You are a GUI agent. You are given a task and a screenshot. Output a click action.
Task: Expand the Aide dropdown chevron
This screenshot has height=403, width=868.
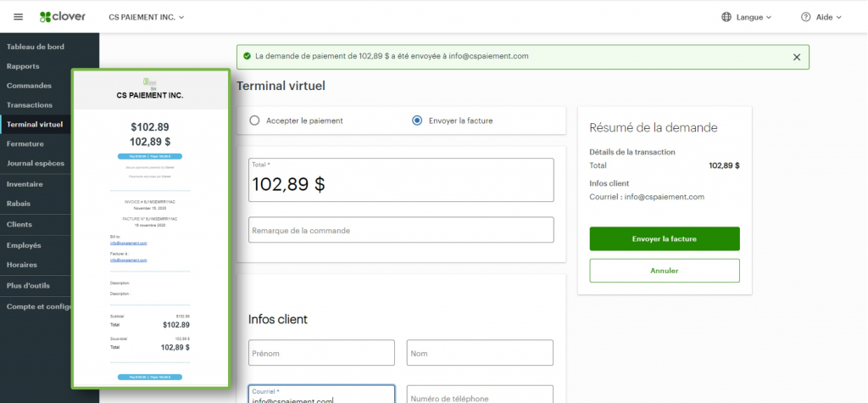(838, 17)
